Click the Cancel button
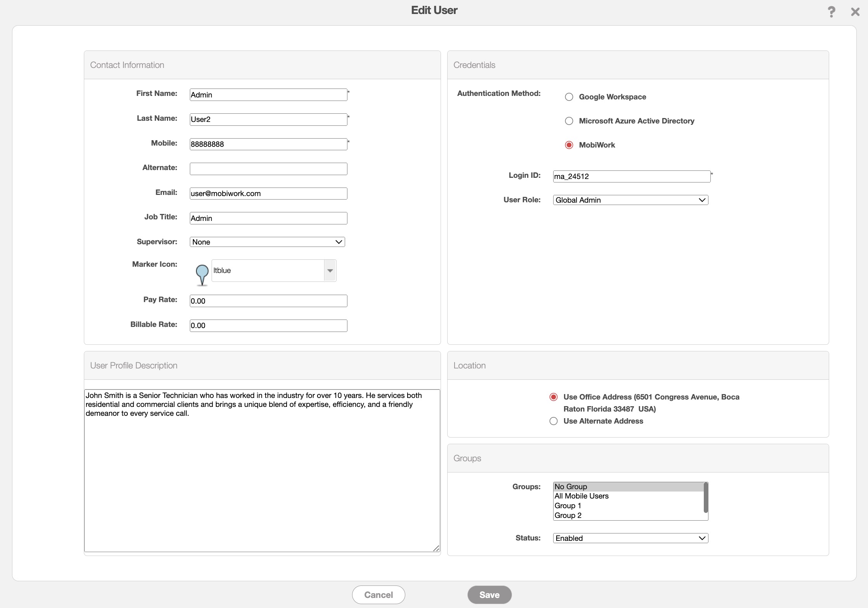Image resolution: width=868 pixels, height=608 pixels. (378, 595)
